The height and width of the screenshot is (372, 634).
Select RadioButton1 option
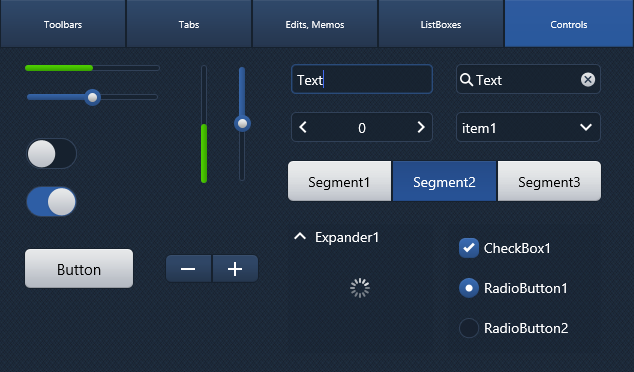point(469,288)
